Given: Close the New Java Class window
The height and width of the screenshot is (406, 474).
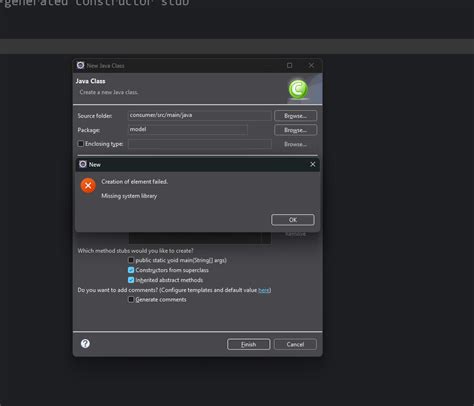Looking at the screenshot, I should (x=311, y=65).
